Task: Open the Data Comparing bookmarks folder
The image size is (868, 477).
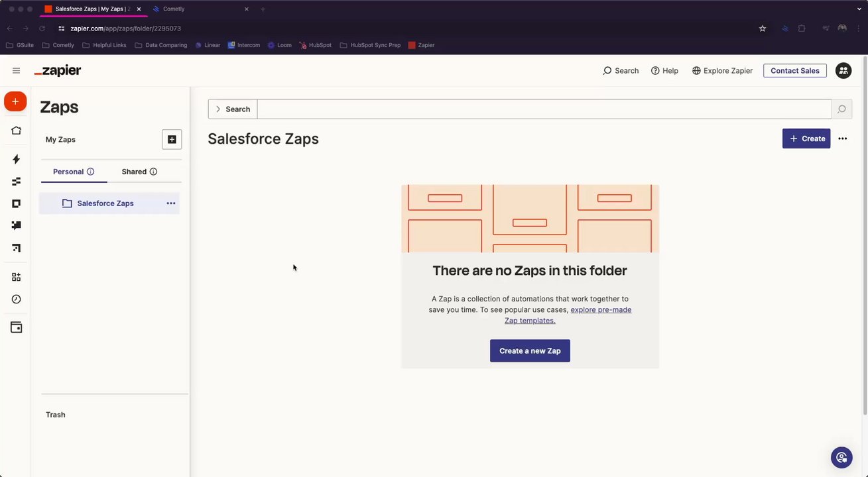Action: [160, 45]
